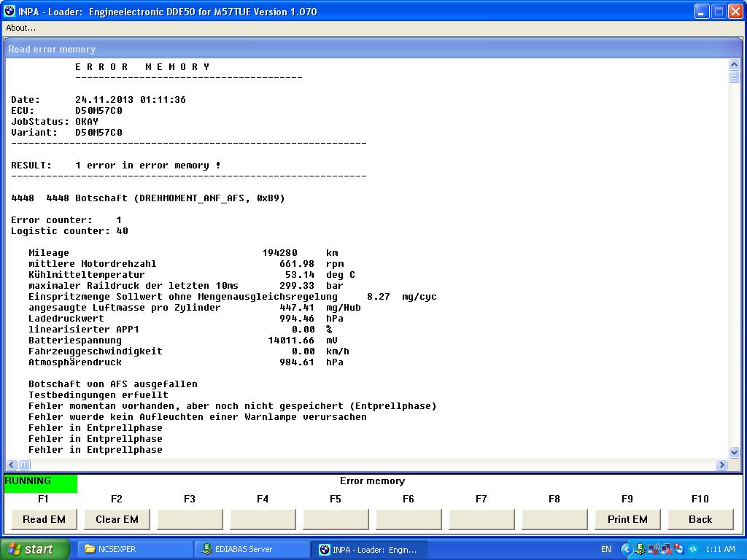This screenshot has width=747, height=560.
Task: Click the Back button under F10
Action: [700, 519]
